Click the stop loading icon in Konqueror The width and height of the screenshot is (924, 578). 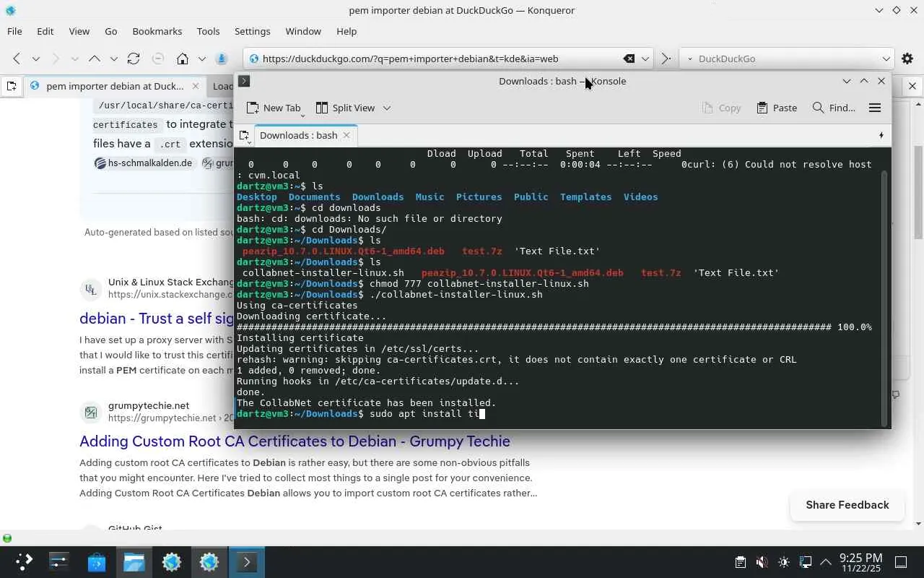(x=158, y=59)
